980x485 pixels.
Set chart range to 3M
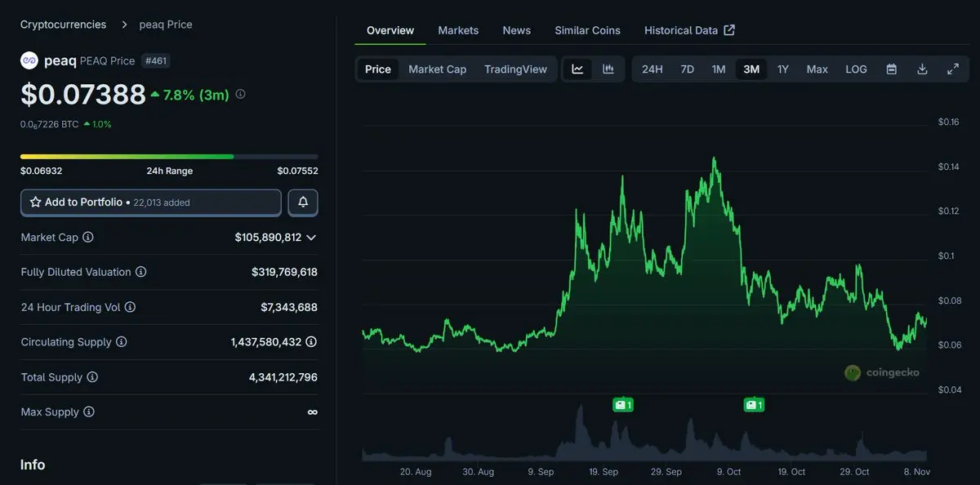pyautogui.click(x=751, y=69)
